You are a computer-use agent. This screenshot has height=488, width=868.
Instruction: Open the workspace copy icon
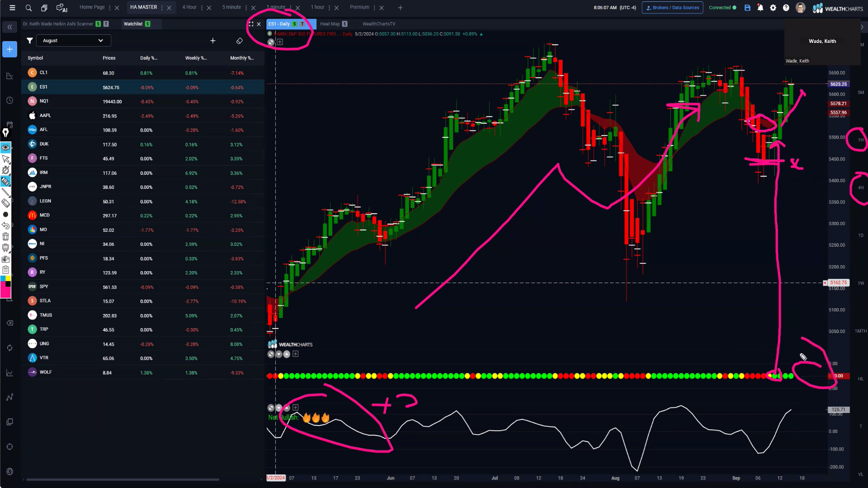44,8
